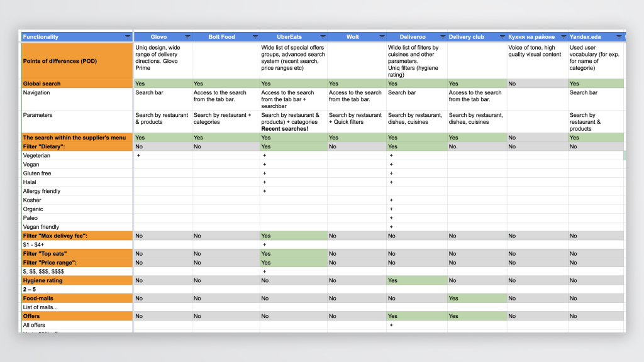Click the $, $$, $$$, $$$$ cell
644x362 pixels.
click(77, 271)
